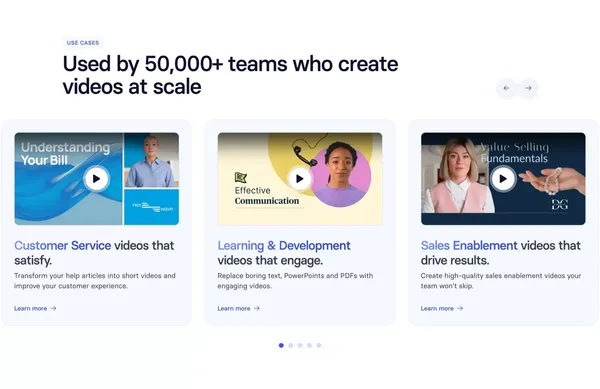Image resolution: width=600 pixels, height=389 pixels.
Task: Select the third carousel pagination dot
Action: click(x=300, y=345)
